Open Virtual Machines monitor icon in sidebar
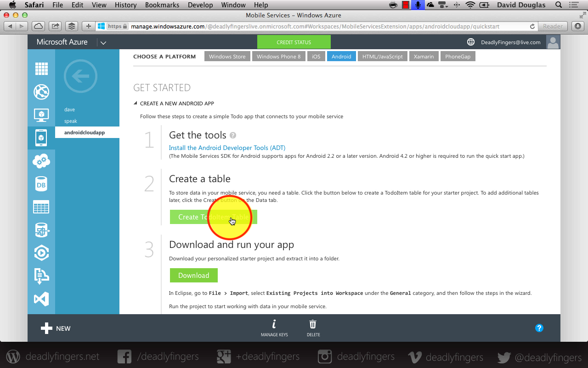This screenshot has height=368, width=588. 41,115
